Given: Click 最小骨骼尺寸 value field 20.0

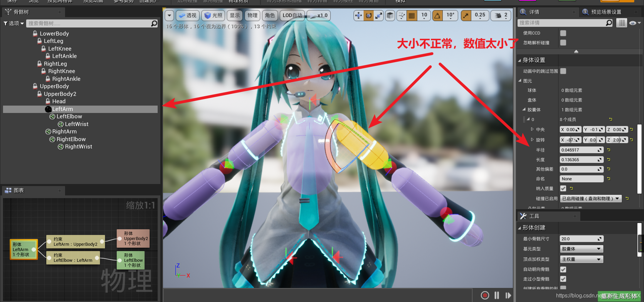Looking at the screenshot, I should tap(582, 239).
